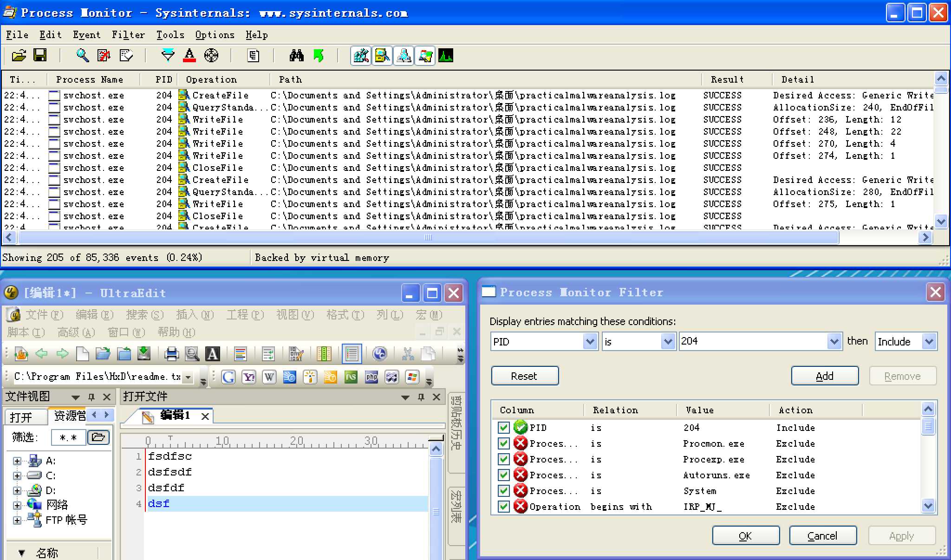This screenshot has height=560, width=951.
Task: Click the php icon in UltraEdit toolbar
Action: (371, 377)
